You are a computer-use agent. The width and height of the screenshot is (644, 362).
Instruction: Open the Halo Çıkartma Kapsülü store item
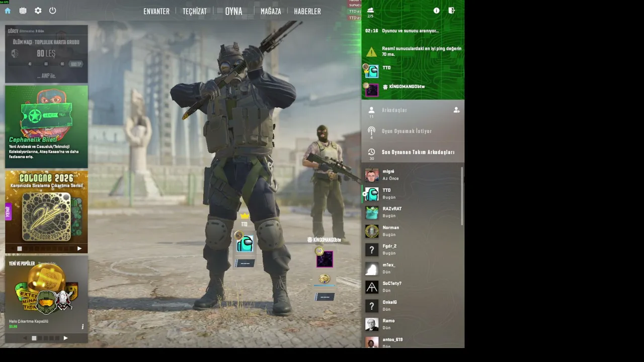pyautogui.click(x=46, y=295)
